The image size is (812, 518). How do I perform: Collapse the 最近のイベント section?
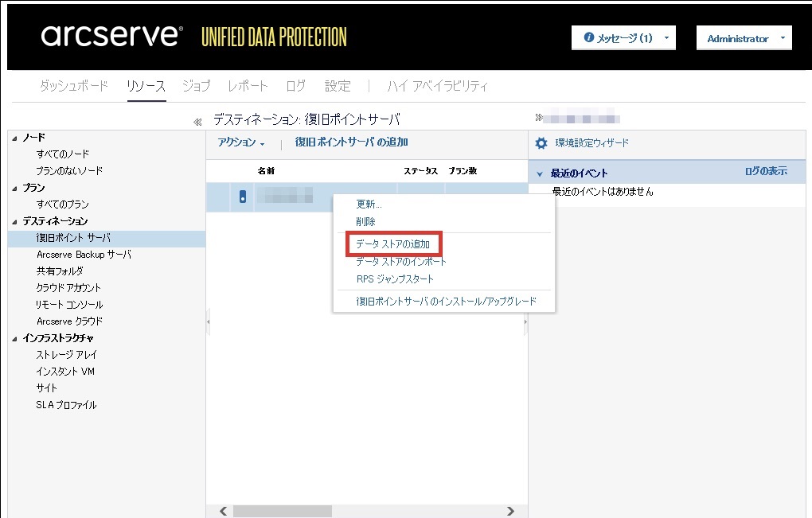pyautogui.click(x=540, y=174)
